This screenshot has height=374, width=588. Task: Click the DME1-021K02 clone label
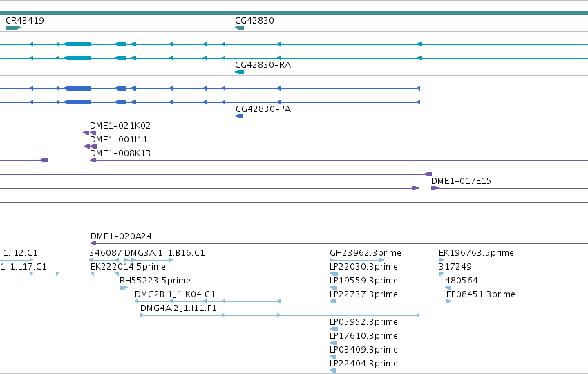120,126
